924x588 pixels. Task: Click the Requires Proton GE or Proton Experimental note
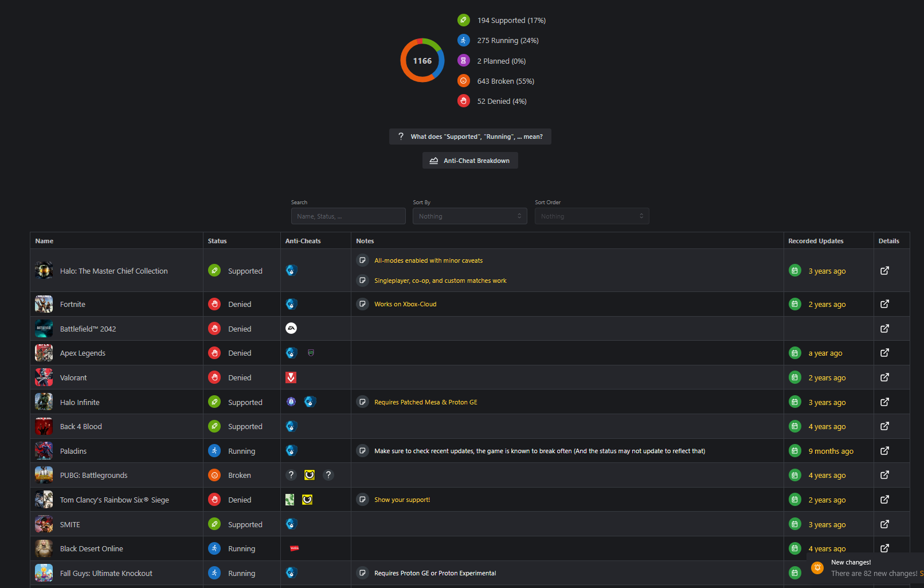[435, 573]
